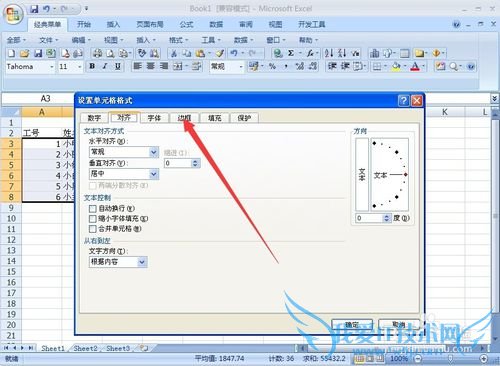Click the New blank workbook icon
This screenshot has width=500, height=366.
coord(12,53)
